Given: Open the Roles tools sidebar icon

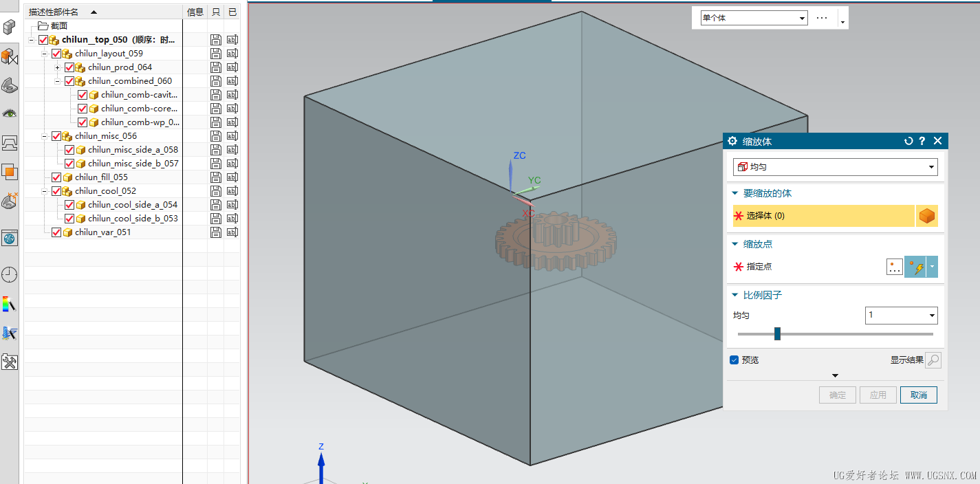Looking at the screenshot, I should click(9, 362).
